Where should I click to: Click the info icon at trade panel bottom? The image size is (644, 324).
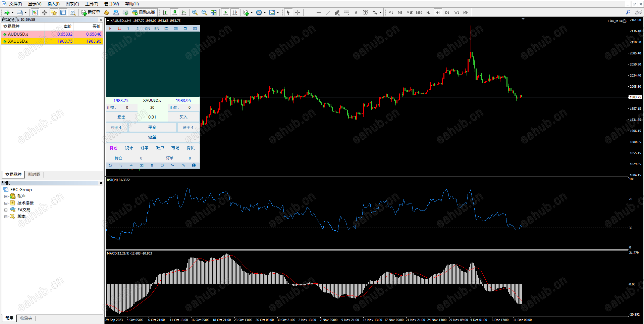(194, 166)
